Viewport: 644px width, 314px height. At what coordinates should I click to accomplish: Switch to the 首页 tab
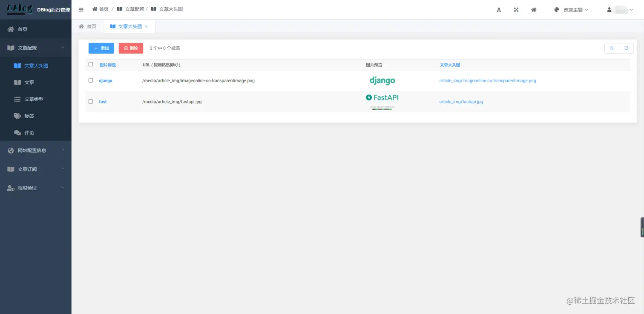(87, 26)
